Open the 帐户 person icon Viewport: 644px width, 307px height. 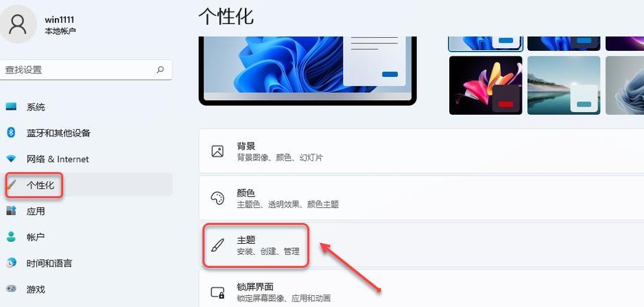pyautogui.click(x=12, y=237)
